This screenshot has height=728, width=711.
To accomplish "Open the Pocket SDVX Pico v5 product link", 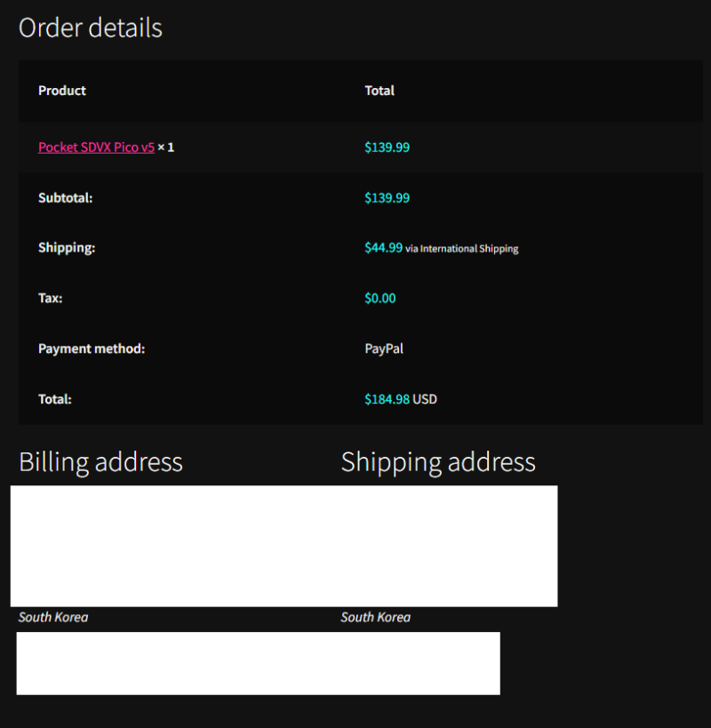I will [96, 148].
